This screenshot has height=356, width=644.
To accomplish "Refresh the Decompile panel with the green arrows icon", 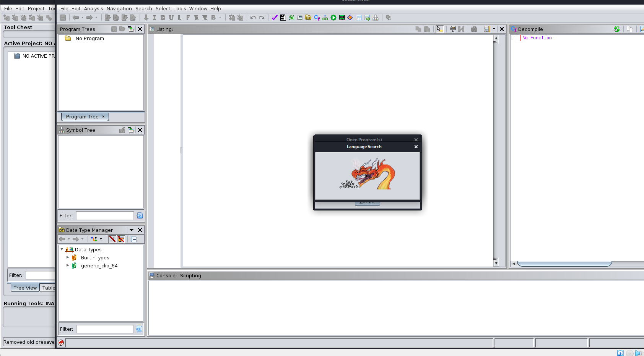I will click(x=616, y=29).
